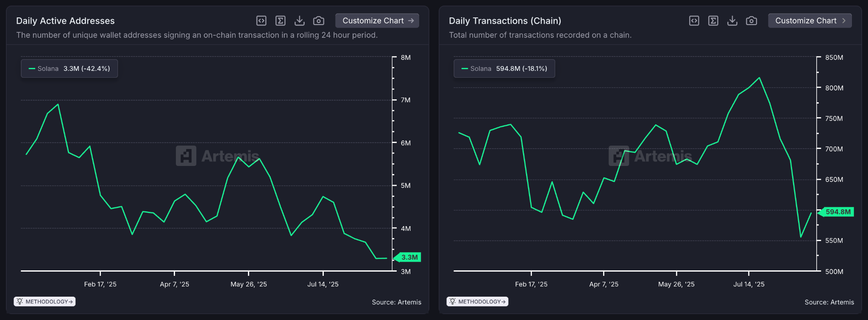Open Methodology link under Daily Transactions chart
Viewport: 868px width, 320px height.
(477, 301)
